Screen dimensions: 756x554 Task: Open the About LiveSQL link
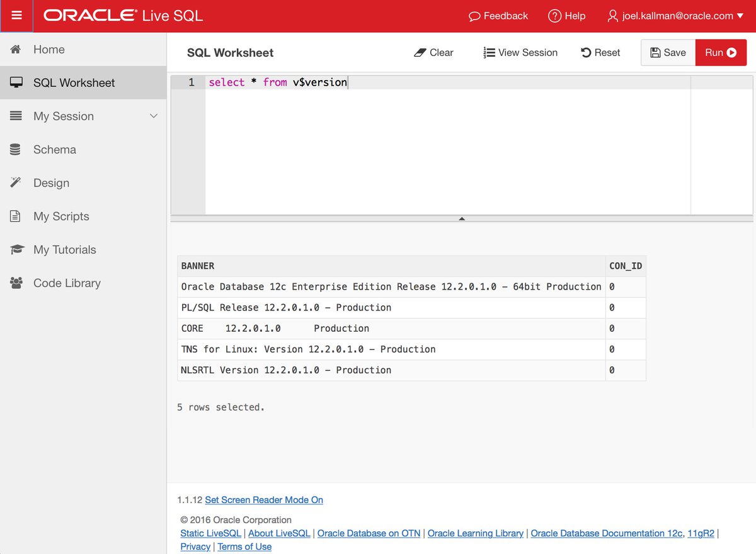tap(279, 533)
